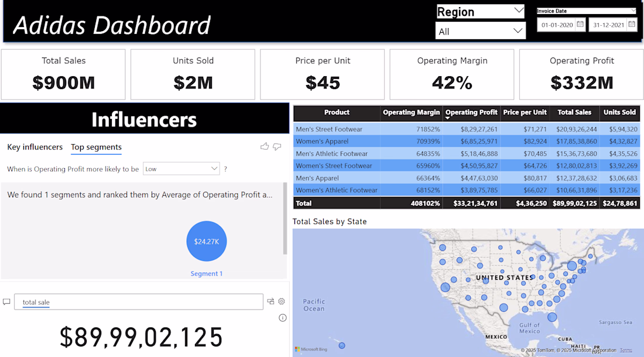The height and width of the screenshot is (357, 644).
Task: Click the help question mark beside Low dropdown
Action: pyautogui.click(x=225, y=169)
